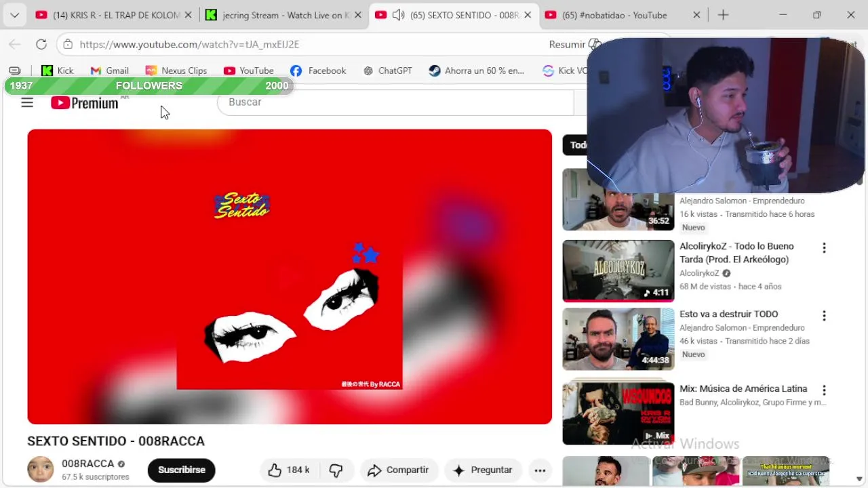Open 008RACCA channel avatar
Viewport: 868px width, 488px height.
tap(40, 469)
